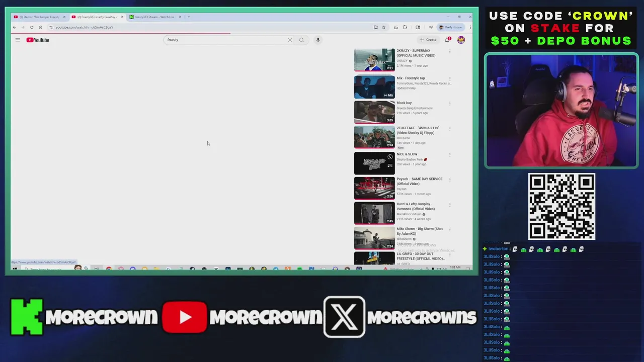Open the Extensions puzzle icon
This screenshot has width=644, height=362.
(x=405, y=27)
